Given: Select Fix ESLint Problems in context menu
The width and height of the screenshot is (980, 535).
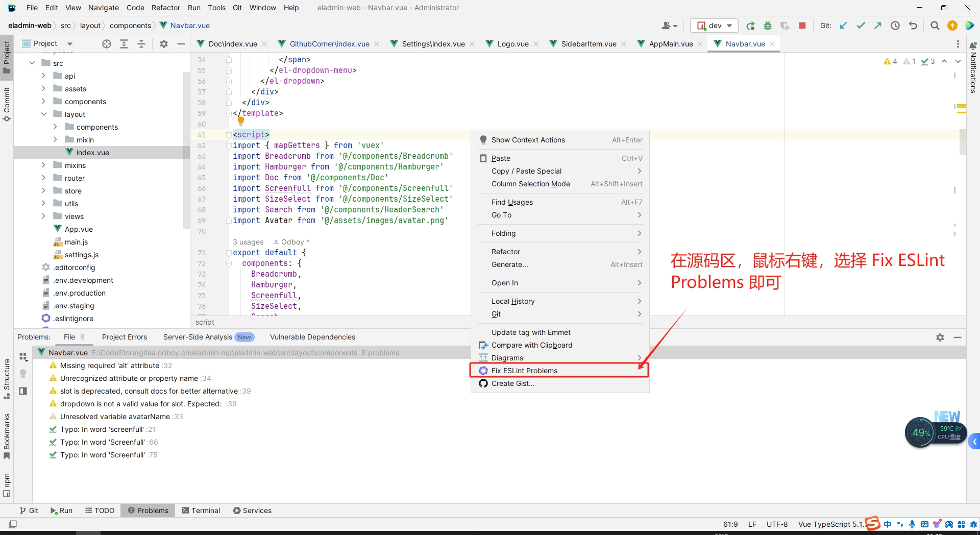Looking at the screenshot, I should point(524,371).
